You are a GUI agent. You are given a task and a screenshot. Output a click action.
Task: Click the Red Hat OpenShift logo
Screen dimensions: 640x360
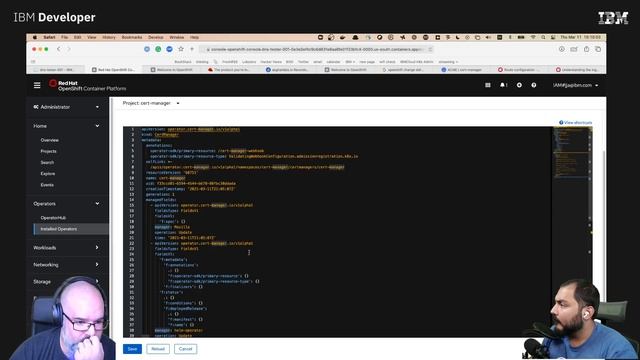coord(87,85)
